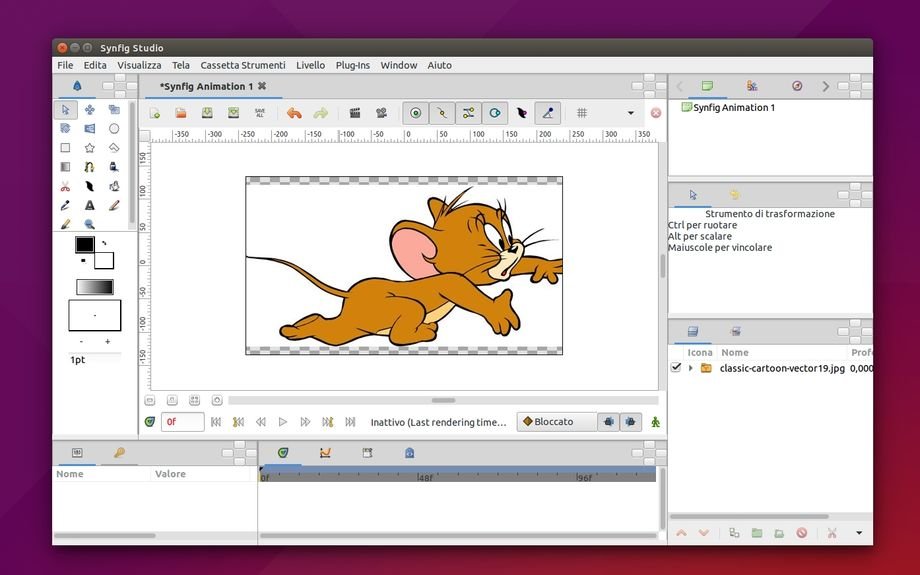Click the current frame input field
Image resolution: width=920 pixels, height=575 pixels.
tap(183, 422)
